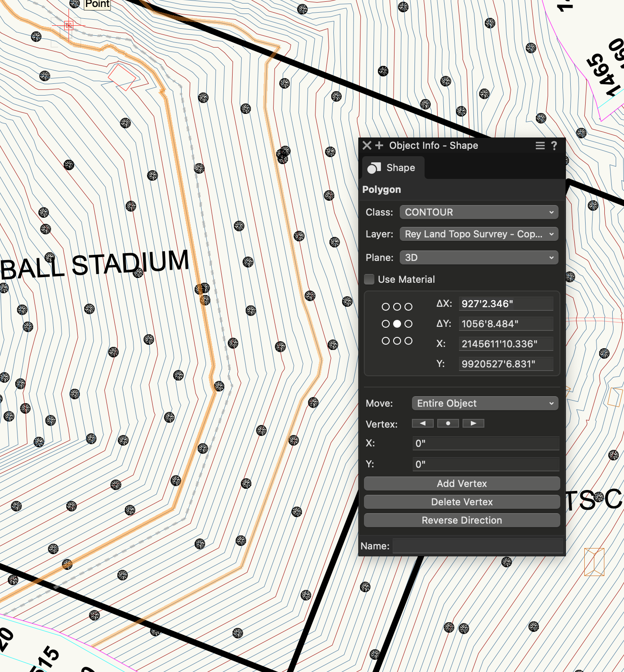Click the center vertex dot button
The image size is (624, 672).
point(448,423)
